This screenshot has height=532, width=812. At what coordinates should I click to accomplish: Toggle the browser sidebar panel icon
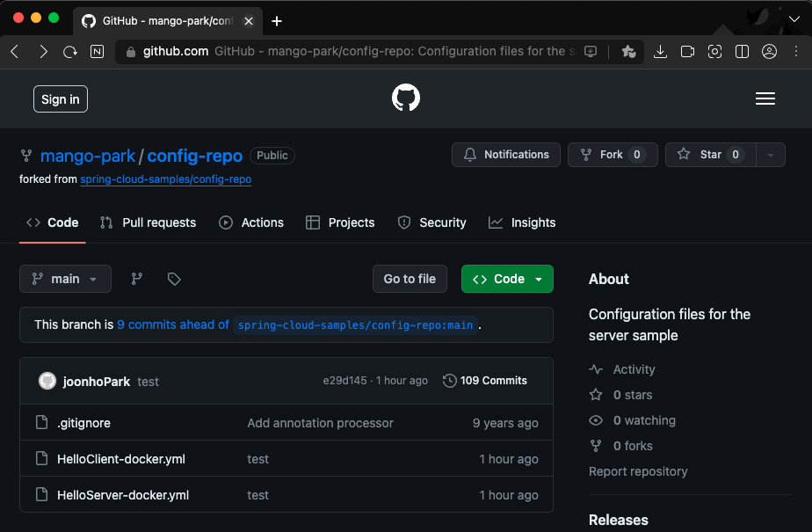pyautogui.click(x=742, y=51)
